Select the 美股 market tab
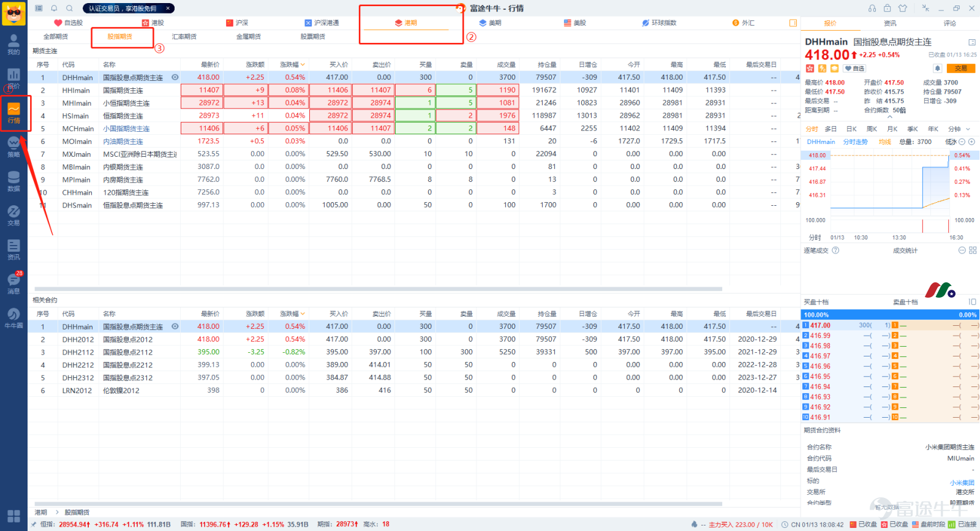Screen dimensions: 980x531 coord(575,23)
